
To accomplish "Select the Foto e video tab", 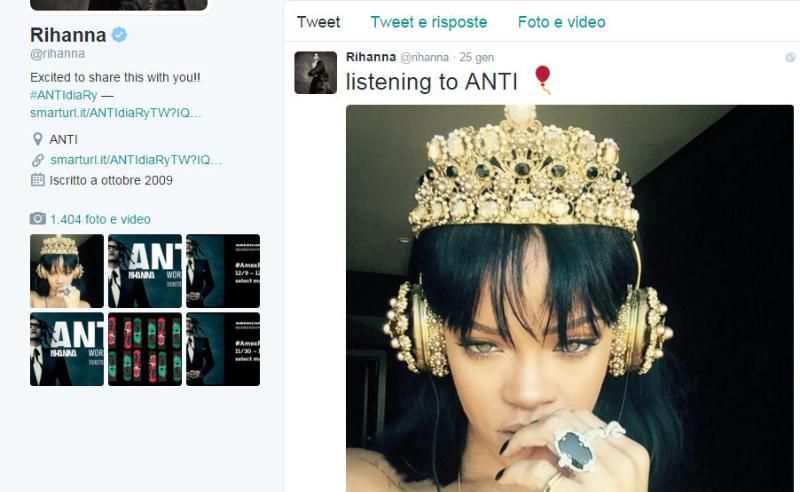I will (561, 22).
